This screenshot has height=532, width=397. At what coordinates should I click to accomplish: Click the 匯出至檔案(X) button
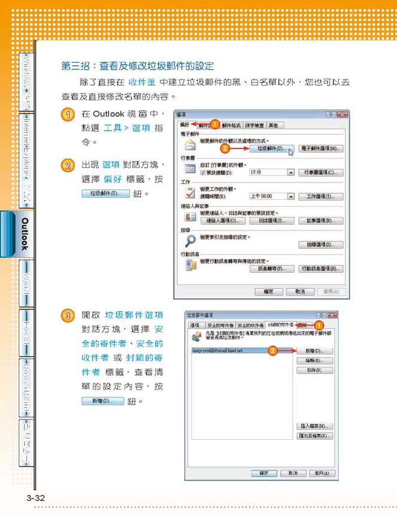pos(314,436)
